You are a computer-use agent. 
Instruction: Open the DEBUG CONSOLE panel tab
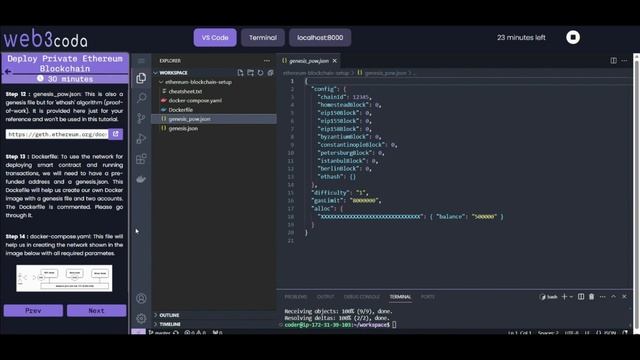point(362,297)
